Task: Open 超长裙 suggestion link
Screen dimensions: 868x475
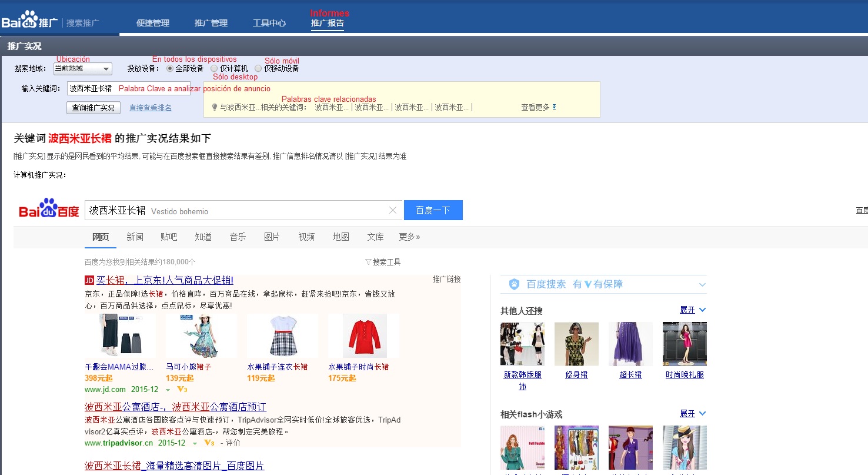Action: point(630,374)
